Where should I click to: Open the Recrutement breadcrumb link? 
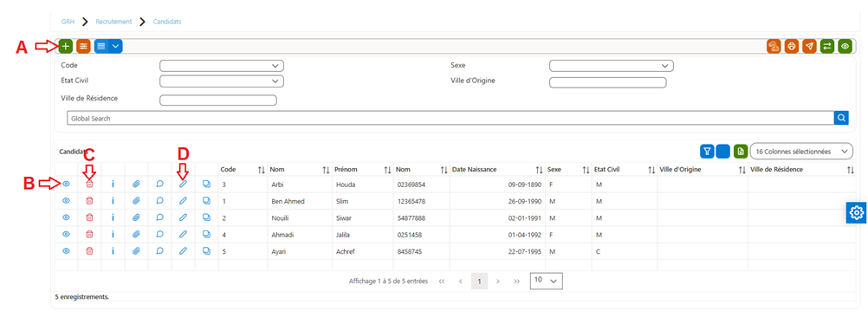tap(113, 22)
